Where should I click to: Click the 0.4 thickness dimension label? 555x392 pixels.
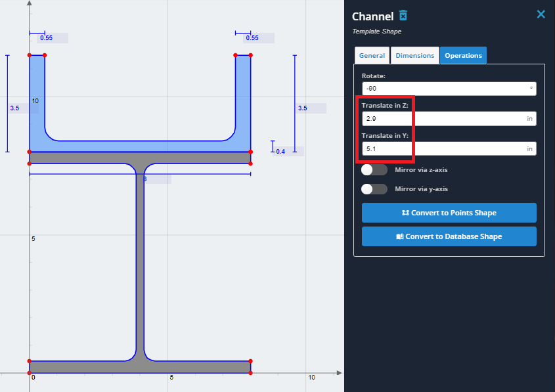point(280,152)
